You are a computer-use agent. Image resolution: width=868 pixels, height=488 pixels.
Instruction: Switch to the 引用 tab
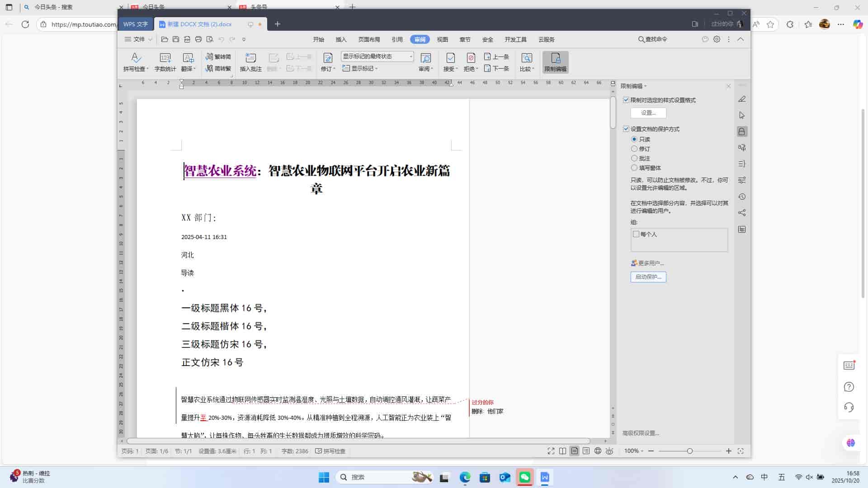coord(397,39)
